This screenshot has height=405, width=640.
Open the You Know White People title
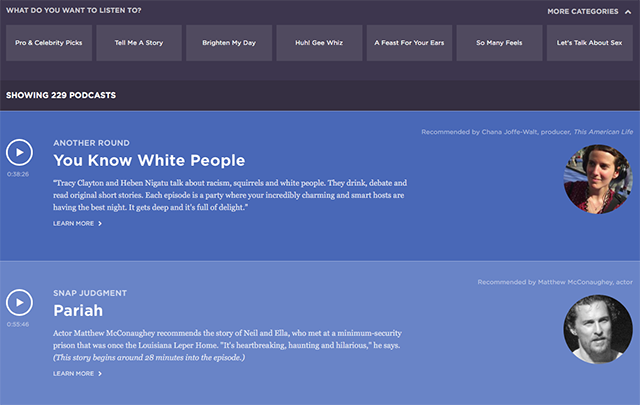tap(149, 160)
